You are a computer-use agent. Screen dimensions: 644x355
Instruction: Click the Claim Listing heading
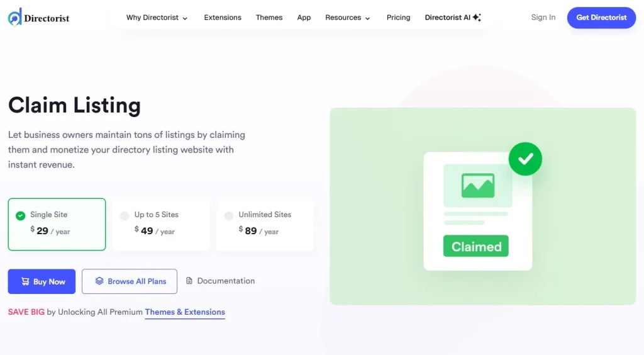(74, 105)
